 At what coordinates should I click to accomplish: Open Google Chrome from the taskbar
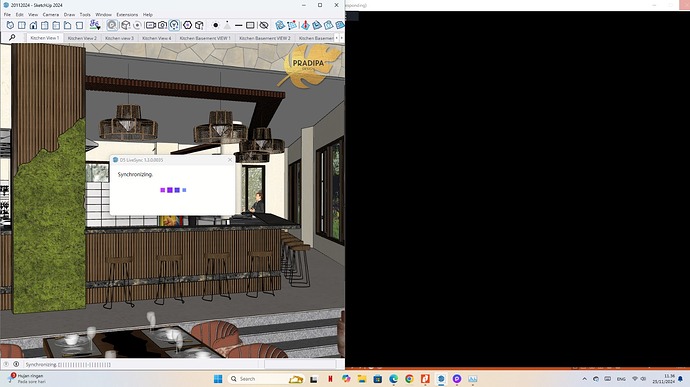tap(409, 379)
